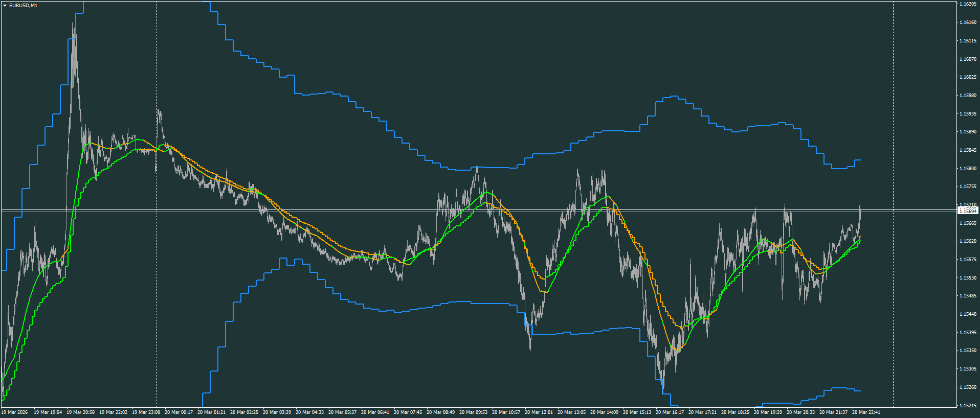Select the 20 Mar 16:17 time label
This screenshot has height=418, width=980.
tap(670, 412)
